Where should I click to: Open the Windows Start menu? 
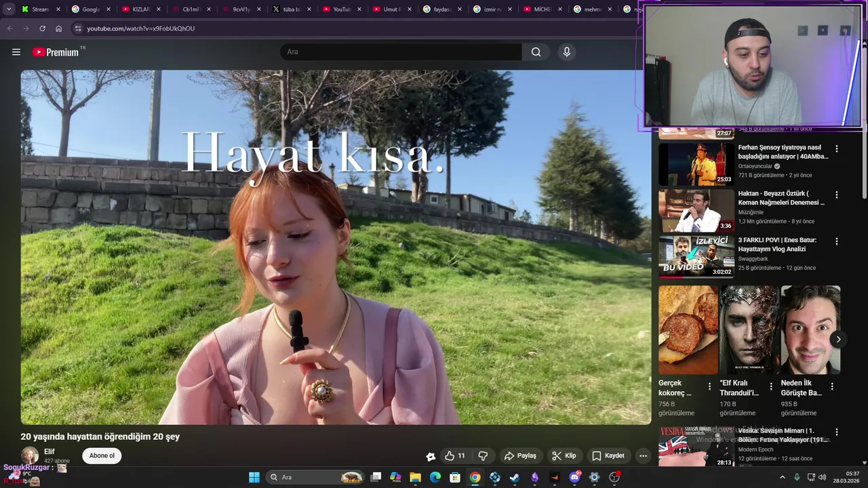[x=254, y=477]
